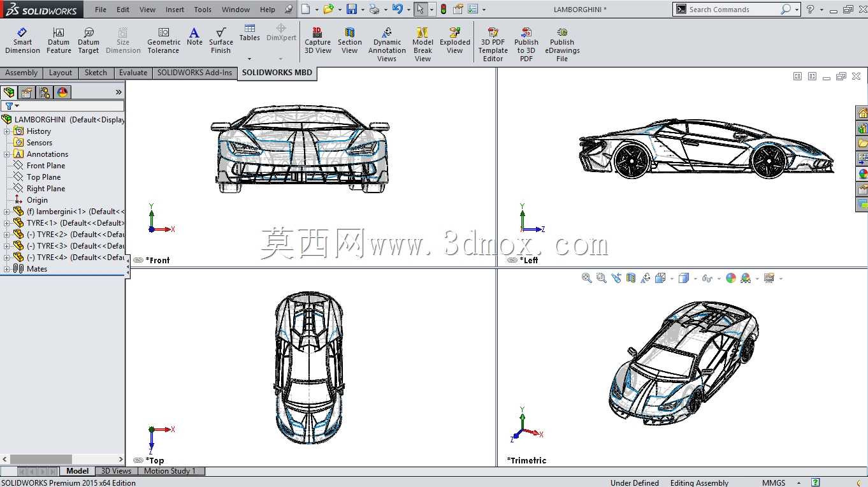Expand the lambergini<1> component node
The height and width of the screenshot is (487, 868).
tap(7, 212)
